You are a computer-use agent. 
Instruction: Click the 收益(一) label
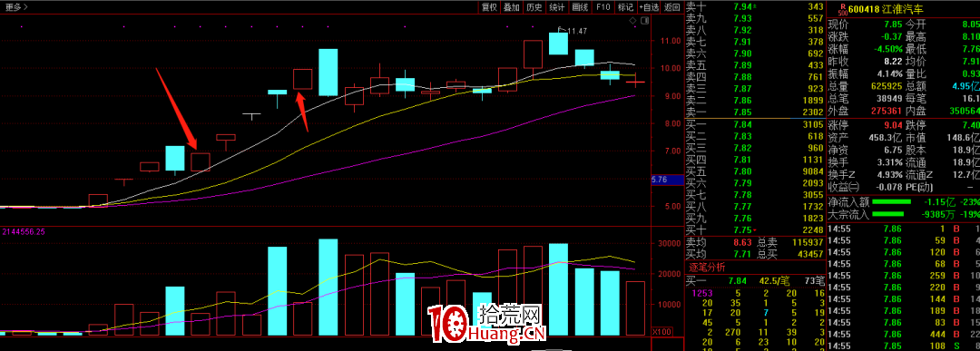point(845,187)
